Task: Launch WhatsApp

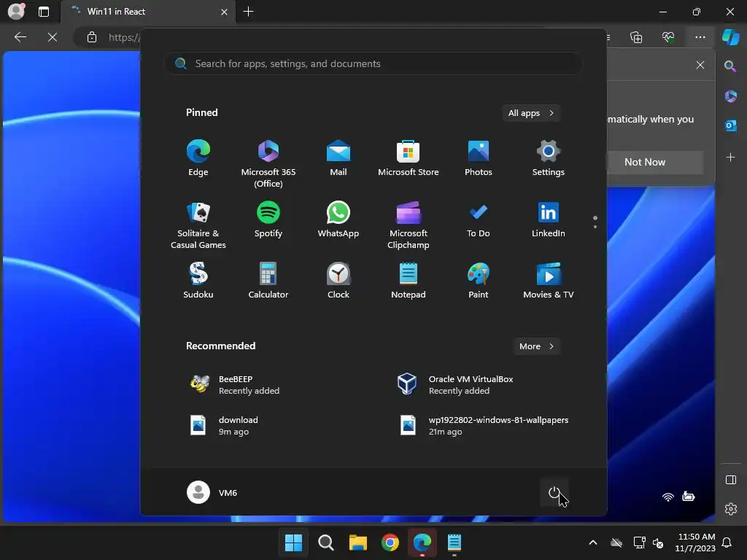Action: [x=338, y=219]
